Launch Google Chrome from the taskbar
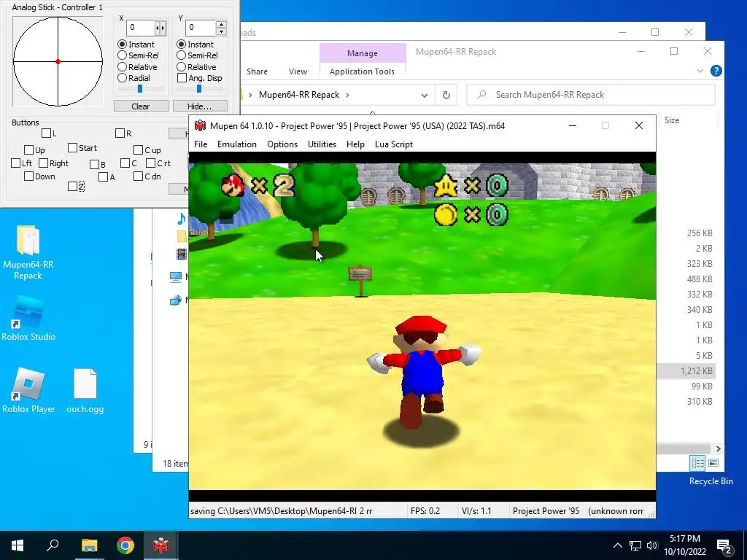Image resolution: width=747 pixels, height=560 pixels. [x=125, y=545]
